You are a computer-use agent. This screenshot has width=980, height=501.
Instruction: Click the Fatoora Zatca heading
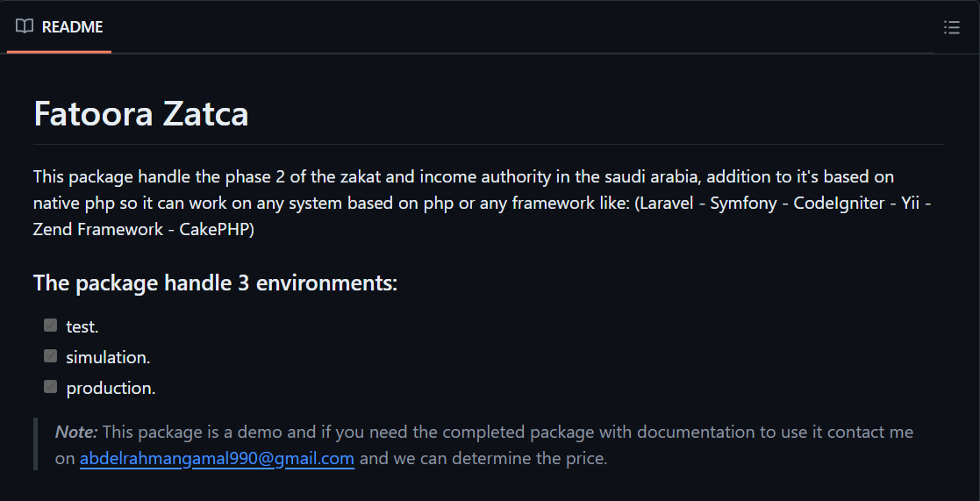[x=140, y=114]
